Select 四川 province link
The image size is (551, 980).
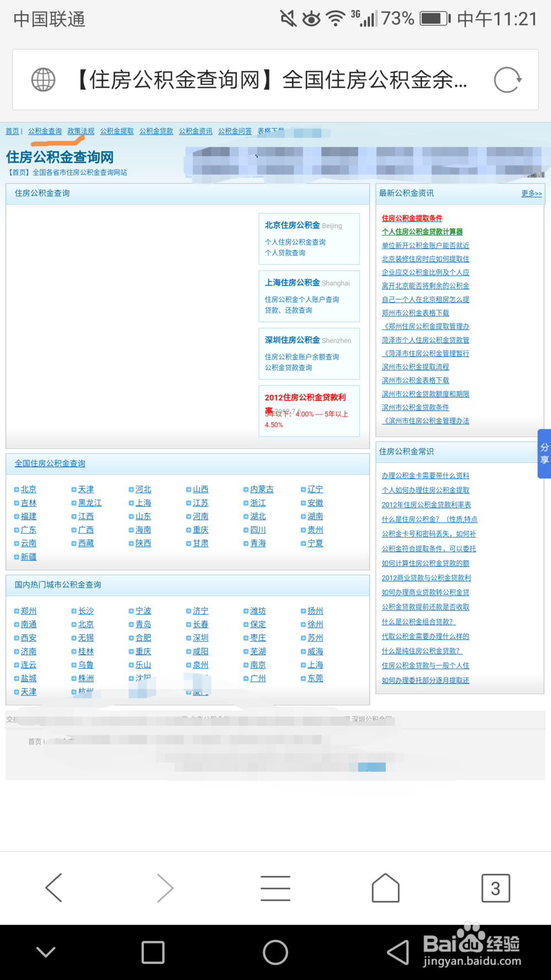[258, 530]
